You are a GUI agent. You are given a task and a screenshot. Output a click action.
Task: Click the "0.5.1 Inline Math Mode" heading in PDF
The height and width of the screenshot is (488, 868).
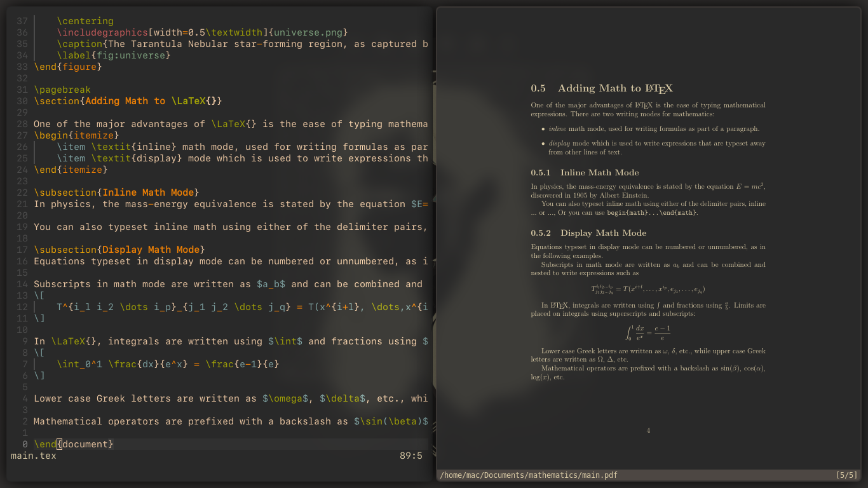click(x=585, y=172)
